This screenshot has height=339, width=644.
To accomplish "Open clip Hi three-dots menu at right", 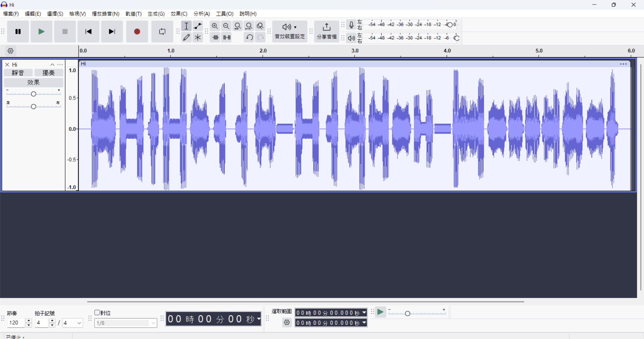I will (624, 64).
